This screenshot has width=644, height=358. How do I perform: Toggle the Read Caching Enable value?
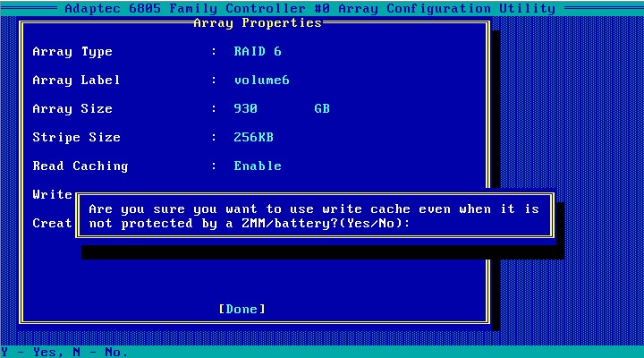(x=258, y=166)
